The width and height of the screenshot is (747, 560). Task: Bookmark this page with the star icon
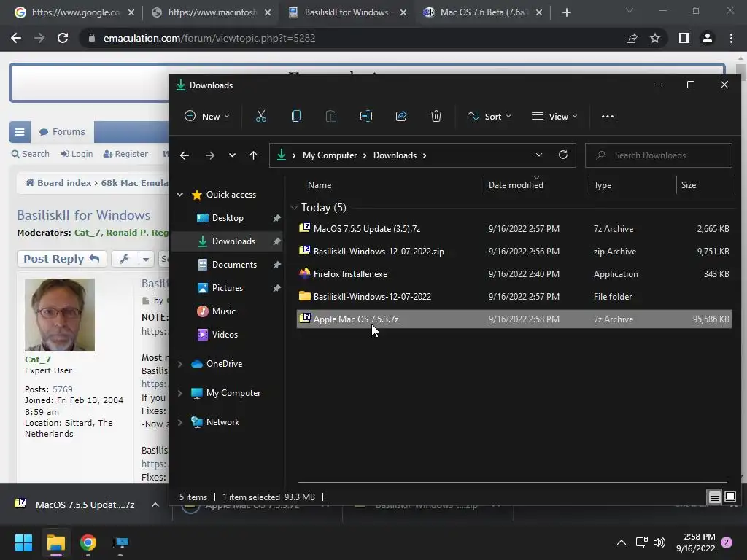655,38
